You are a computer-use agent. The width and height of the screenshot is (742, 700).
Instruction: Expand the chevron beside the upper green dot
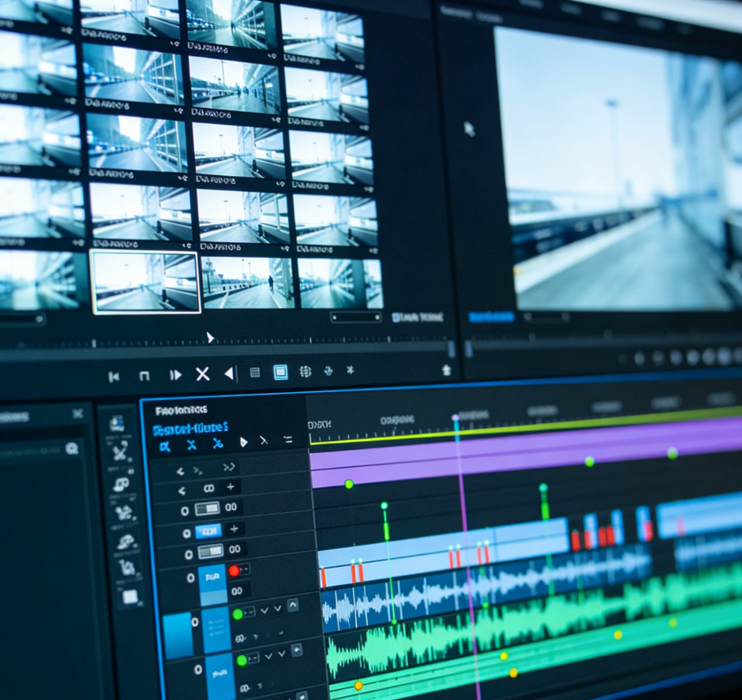click(x=265, y=611)
